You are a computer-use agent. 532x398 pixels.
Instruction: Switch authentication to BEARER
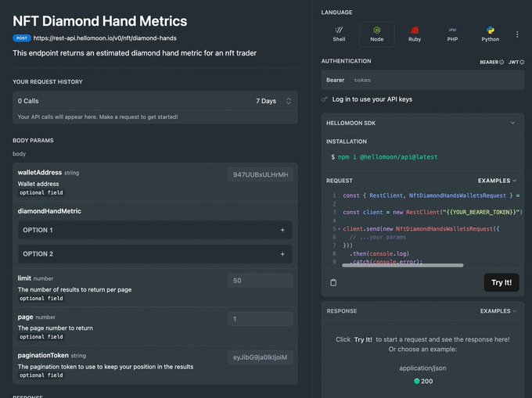(491, 62)
